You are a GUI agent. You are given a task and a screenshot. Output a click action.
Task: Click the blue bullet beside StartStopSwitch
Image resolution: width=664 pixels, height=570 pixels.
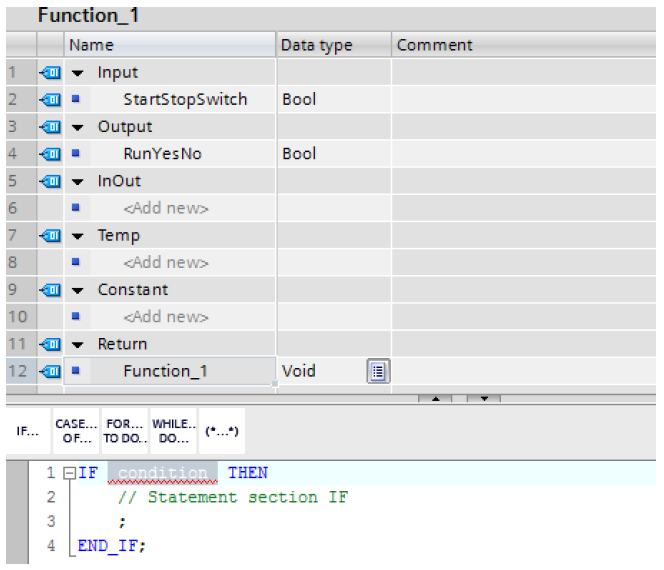(76, 99)
